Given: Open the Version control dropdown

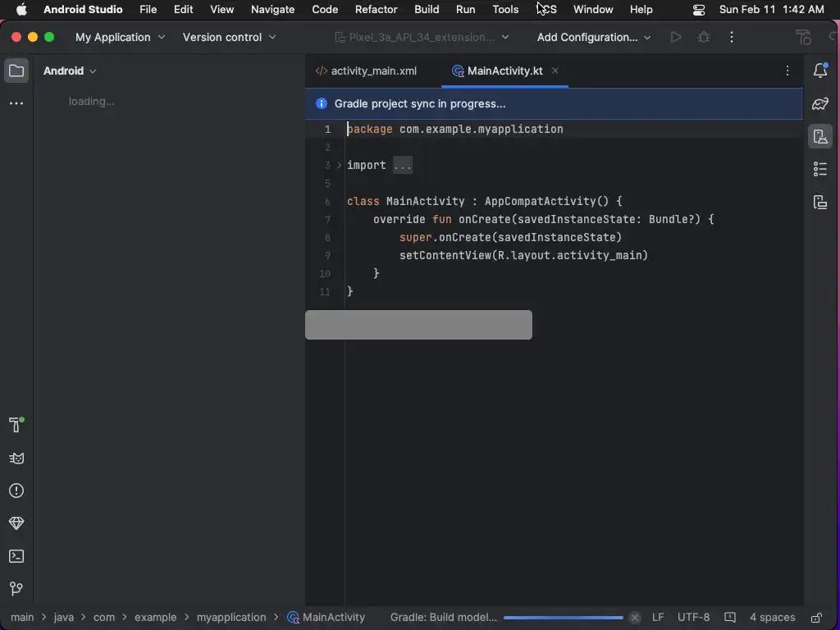Looking at the screenshot, I should 230,37.
